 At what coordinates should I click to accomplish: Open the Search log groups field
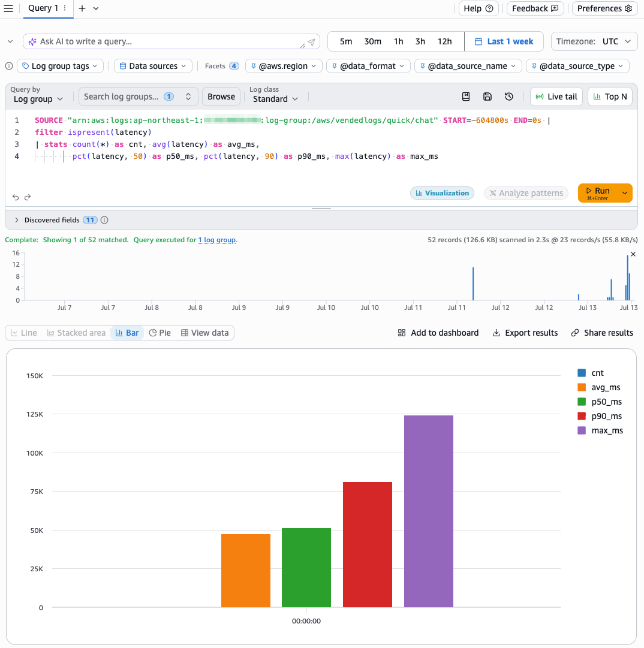pyautogui.click(x=138, y=97)
